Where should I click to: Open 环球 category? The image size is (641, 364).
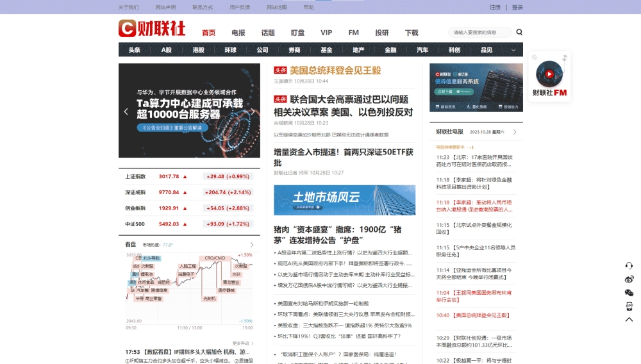[x=230, y=50]
